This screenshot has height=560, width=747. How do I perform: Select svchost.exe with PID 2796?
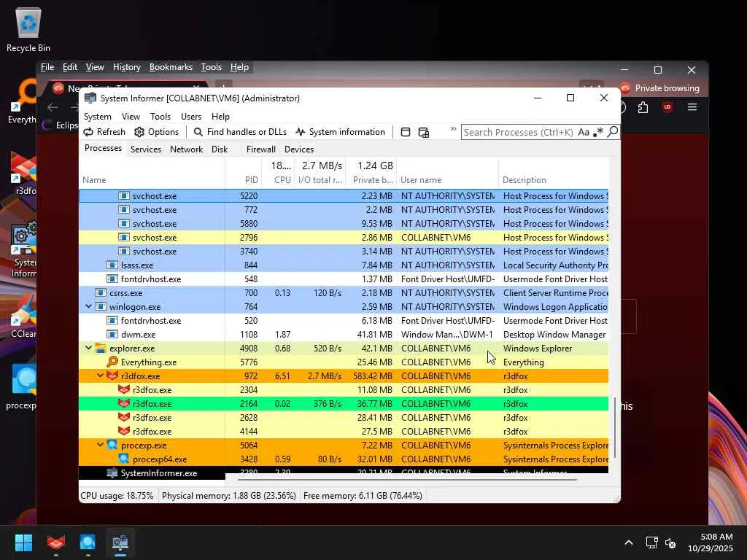pyautogui.click(x=344, y=237)
